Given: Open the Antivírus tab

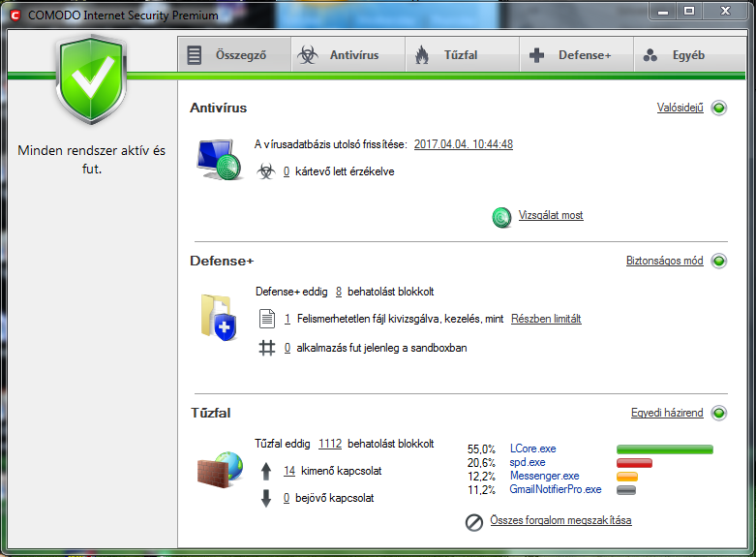Looking at the screenshot, I should (348, 55).
